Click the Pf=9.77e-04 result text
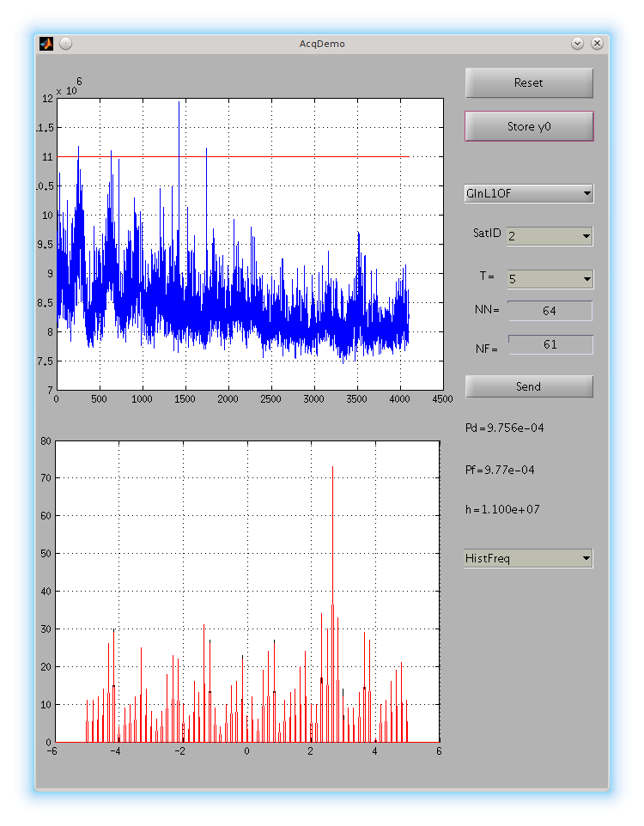The image size is (644, 826). tap(500, 470)
